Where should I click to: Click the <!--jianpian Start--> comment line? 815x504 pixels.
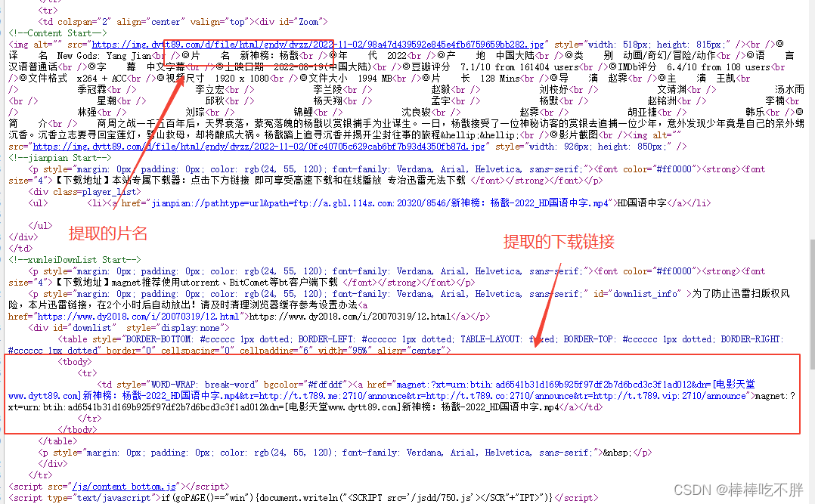pos(60,158)
